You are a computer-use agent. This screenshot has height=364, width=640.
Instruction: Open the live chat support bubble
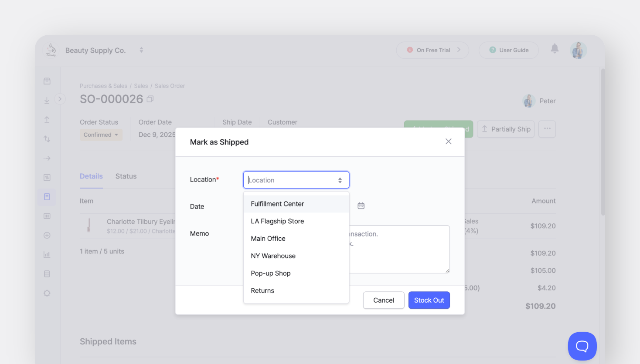click(582, 346)
